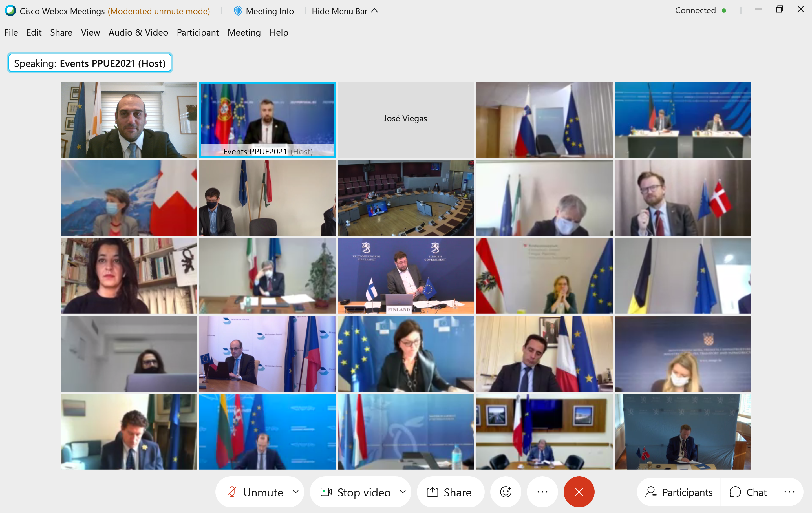Restore down the Webex window

[x=779, y=9]
